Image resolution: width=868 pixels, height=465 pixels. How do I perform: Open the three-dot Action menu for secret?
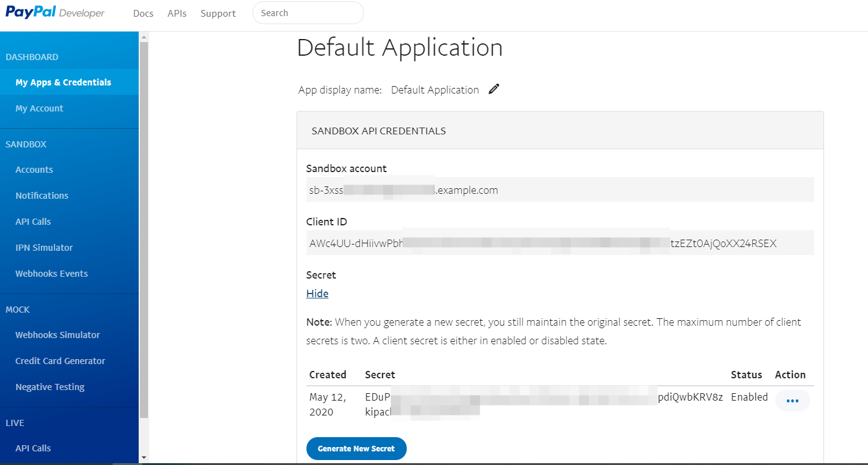tap(792, 401)
